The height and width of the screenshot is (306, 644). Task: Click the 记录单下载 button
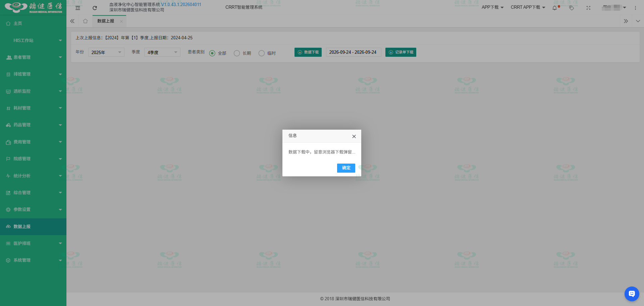[x=401, y=52]
